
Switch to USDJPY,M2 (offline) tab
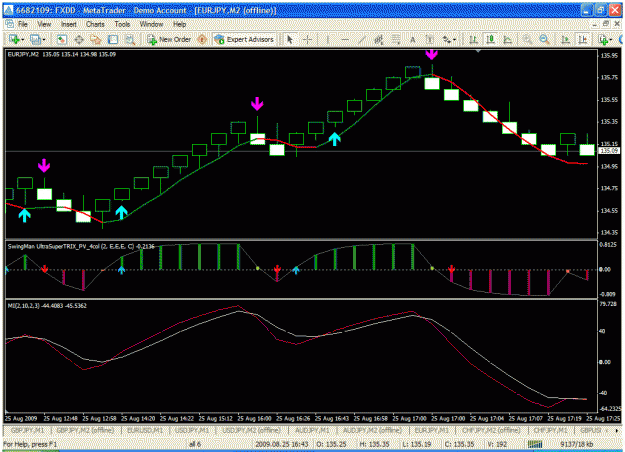coord(251,430)
